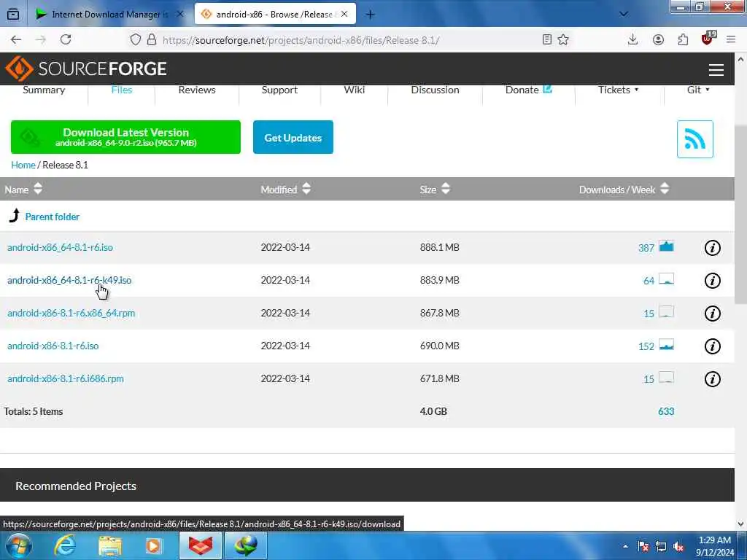Viewport: 747px width, 560px height.
Task: Open the Firefox application menu
Action: 731,39
